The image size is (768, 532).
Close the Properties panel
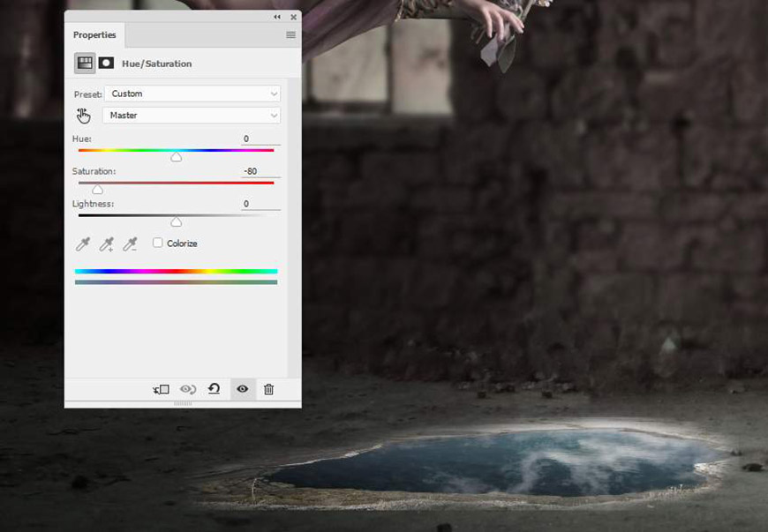click(293, 17)
